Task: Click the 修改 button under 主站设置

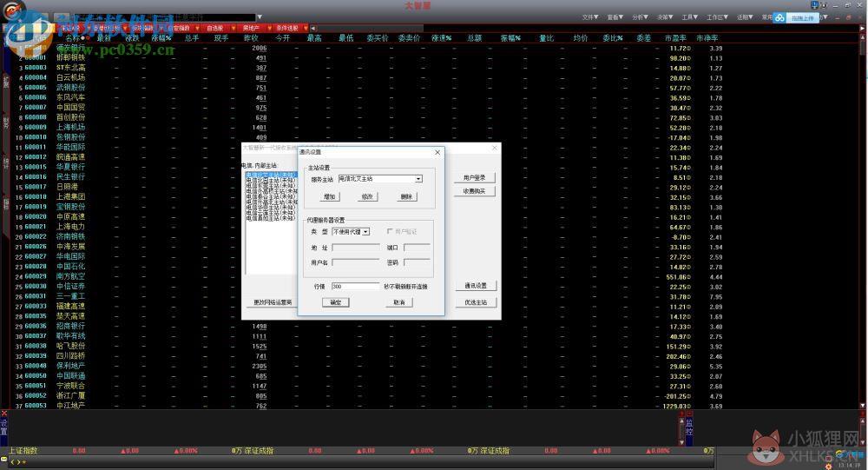Action: [x=367, y=196]
